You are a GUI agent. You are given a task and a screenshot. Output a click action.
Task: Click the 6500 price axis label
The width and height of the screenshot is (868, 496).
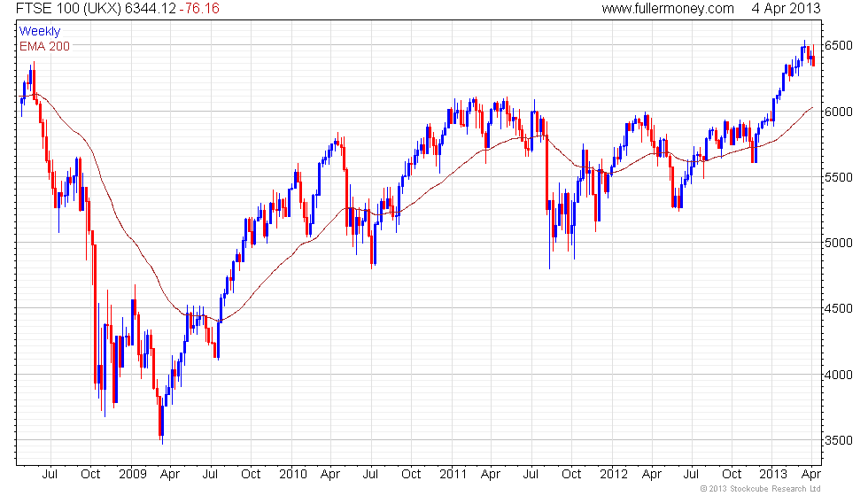tap(838, 45)
